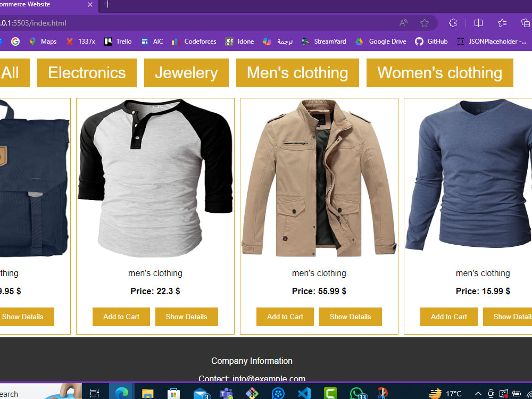
Task: Open the JSONPlaceholder bookmark
Action: click(x=492, y=41)
